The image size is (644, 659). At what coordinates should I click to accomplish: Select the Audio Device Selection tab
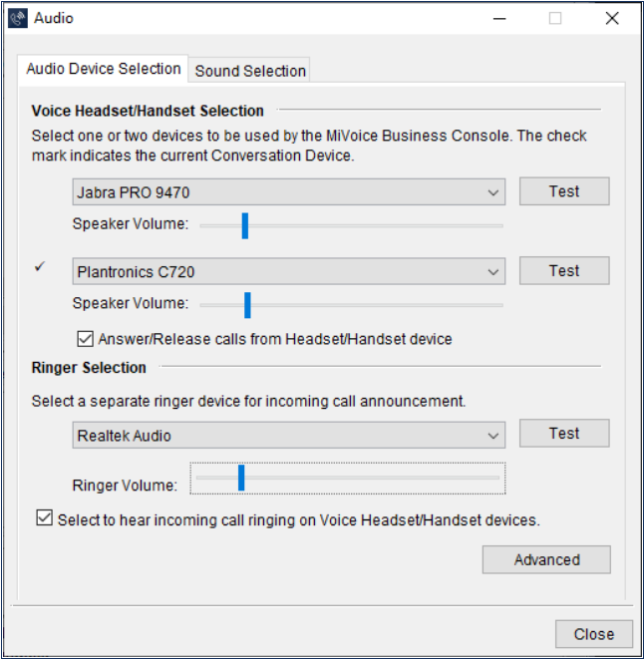pyautogui.click(x=103, y=69)
